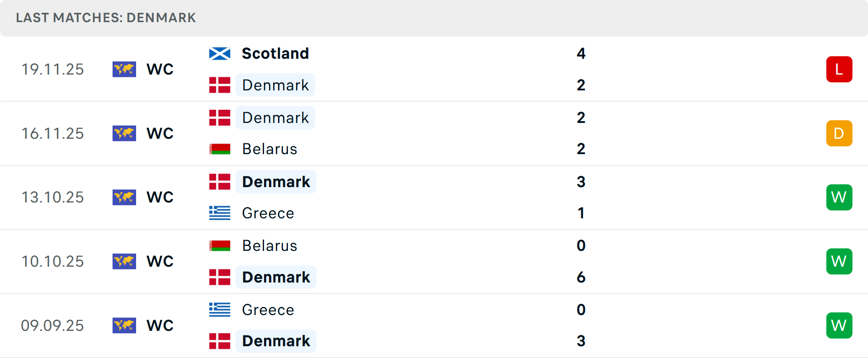
Task: Click World Cup icon for the 10.10.25 match
Action: coord(124,261)
